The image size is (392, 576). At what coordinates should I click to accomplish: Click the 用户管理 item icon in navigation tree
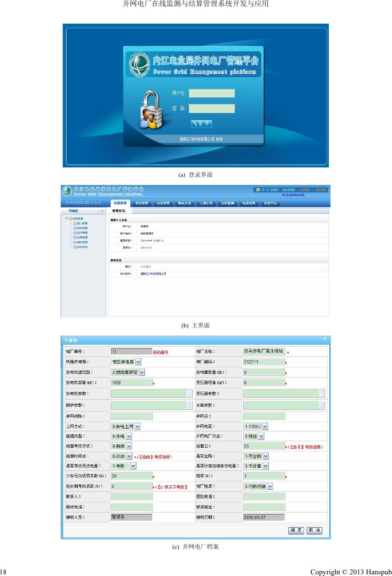75,233
